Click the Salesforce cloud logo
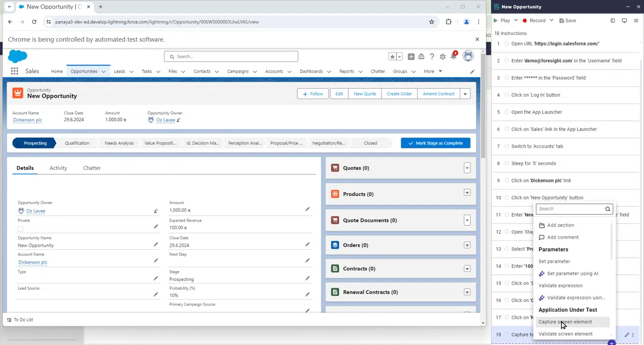The width and height of the screenshot is (644, 345). 18,56
